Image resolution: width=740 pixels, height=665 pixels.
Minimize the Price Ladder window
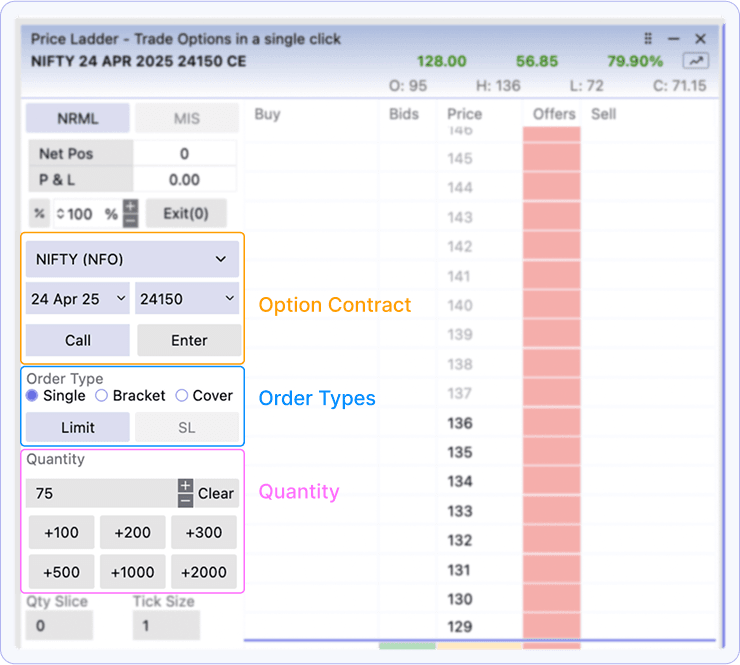pyautogui.click(x=675, y=39)
